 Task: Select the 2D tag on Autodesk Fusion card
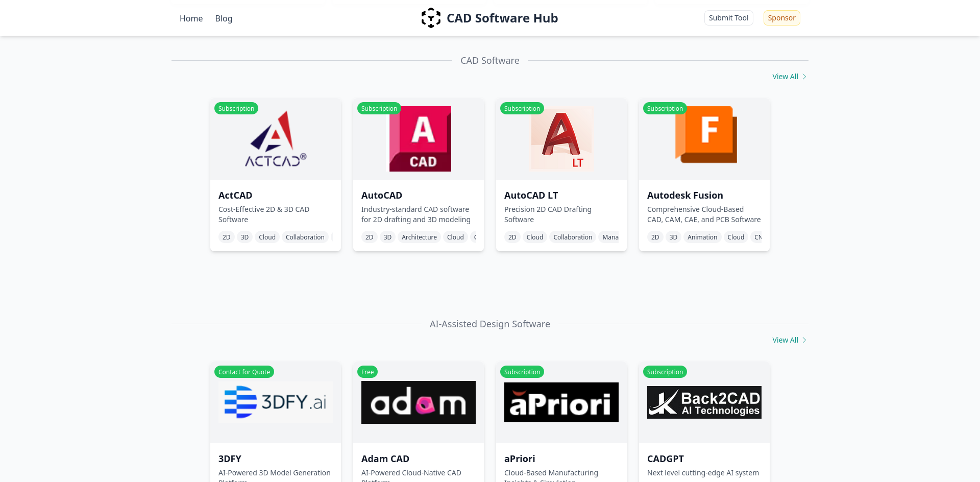pos(655,237)
